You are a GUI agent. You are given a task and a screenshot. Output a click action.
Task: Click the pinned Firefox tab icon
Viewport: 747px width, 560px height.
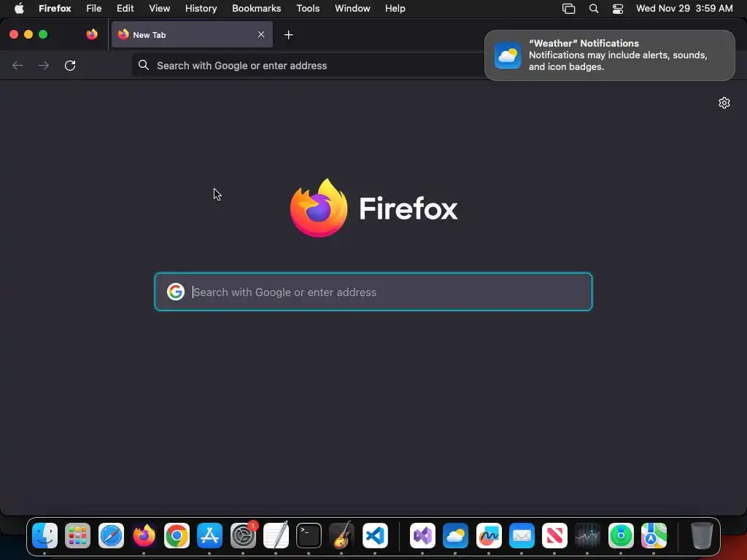[92, 34]
